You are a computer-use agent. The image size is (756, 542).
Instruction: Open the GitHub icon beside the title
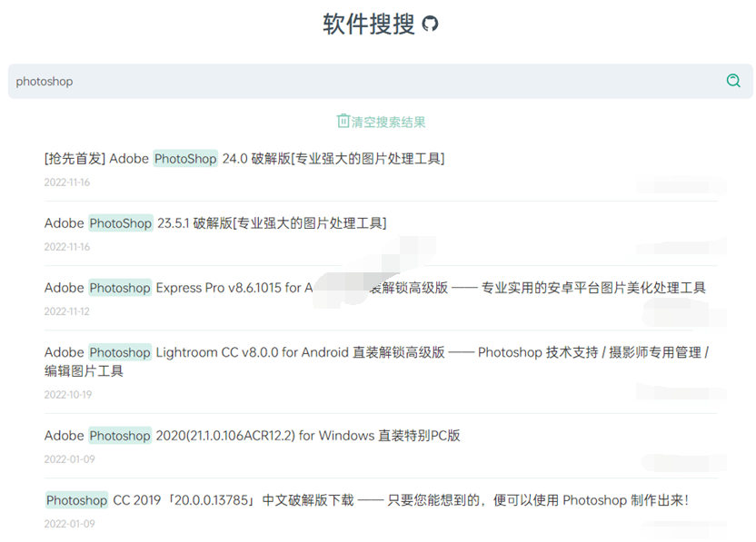431,25
